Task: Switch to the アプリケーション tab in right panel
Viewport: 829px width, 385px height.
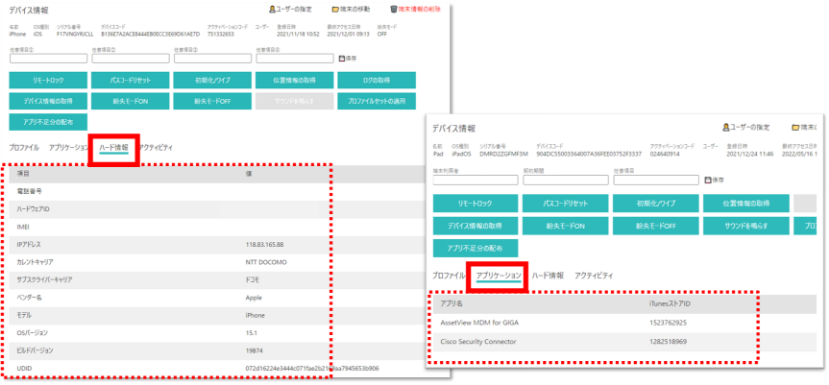Action: (499, 276)
